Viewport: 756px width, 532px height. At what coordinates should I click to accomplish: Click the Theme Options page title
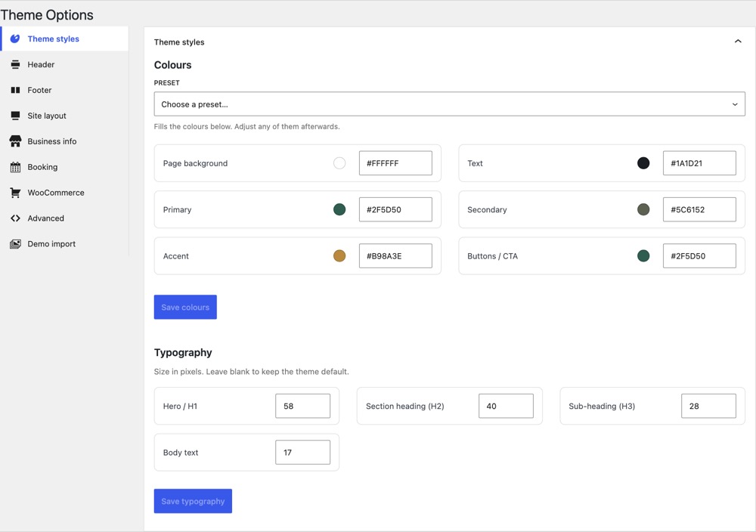(47, 15)
